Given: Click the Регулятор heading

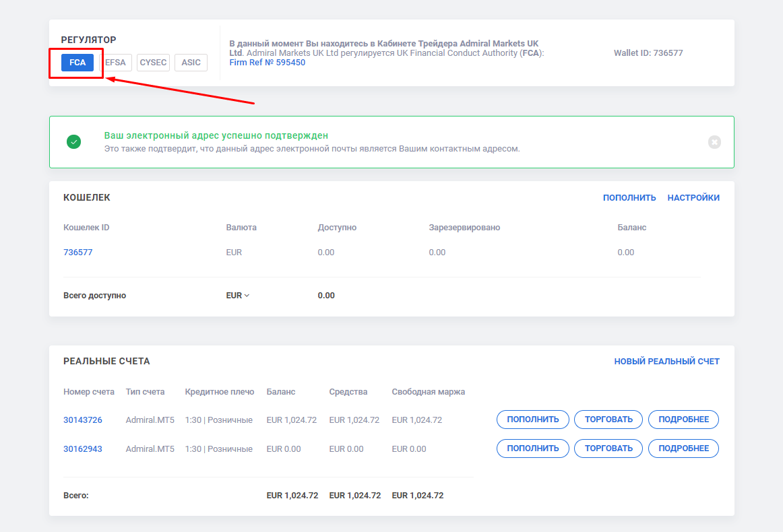Looking at the screenshot, I should pyautogui.click(x=88, y=40).
